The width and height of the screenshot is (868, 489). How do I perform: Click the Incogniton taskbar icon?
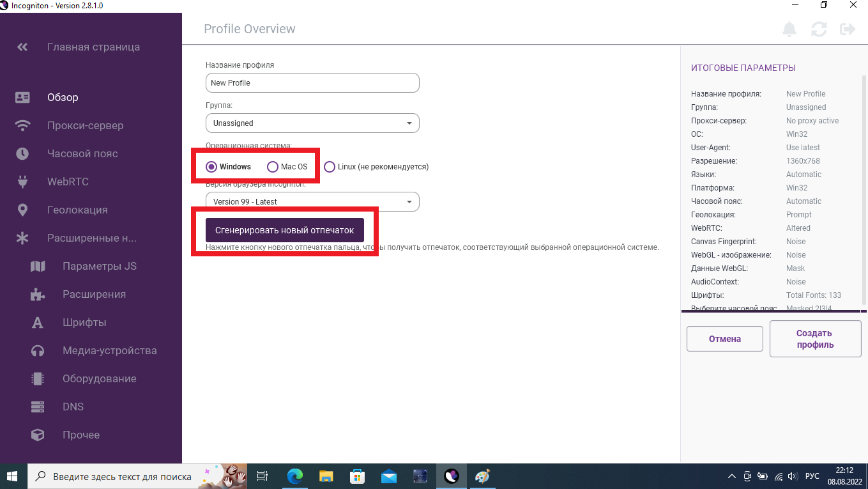point(452,476)
